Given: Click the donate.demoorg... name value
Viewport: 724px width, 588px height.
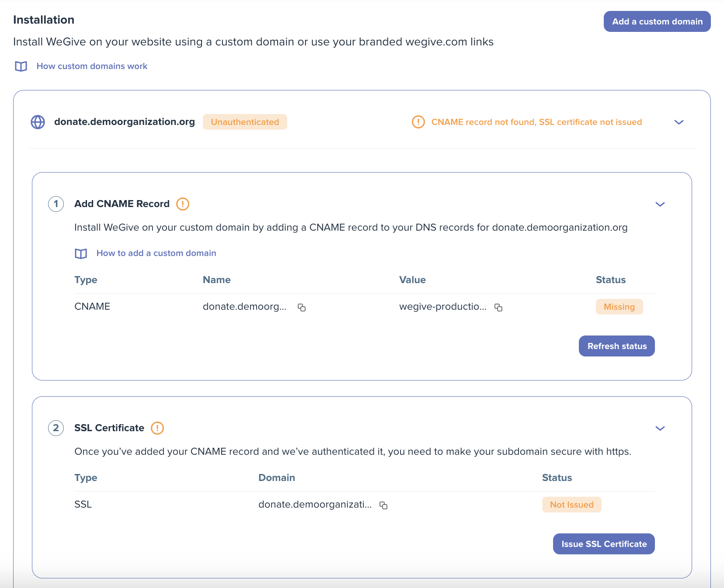Looking at the screenshot, I should [244, 307].
